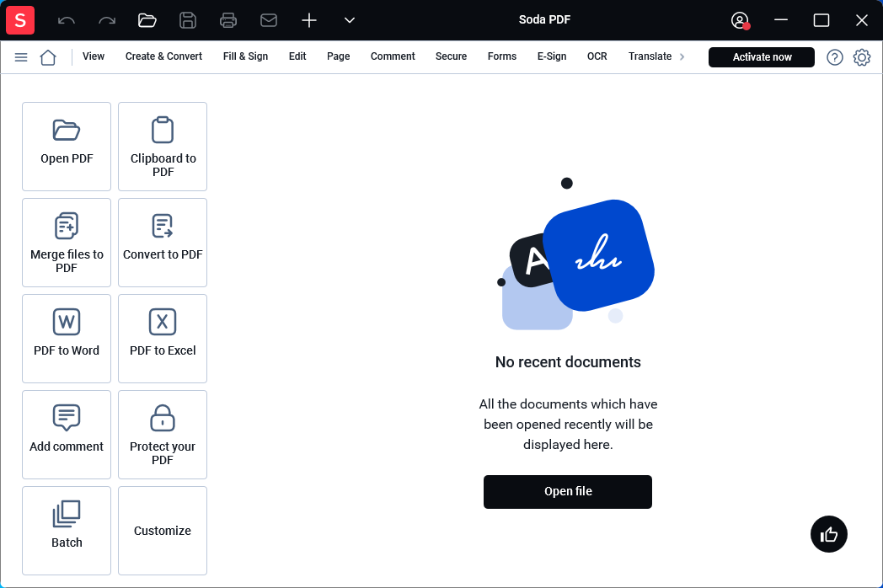This screenshot has width=883, height=588.
Task: Click the plus icon to create new
Action: 309,20
